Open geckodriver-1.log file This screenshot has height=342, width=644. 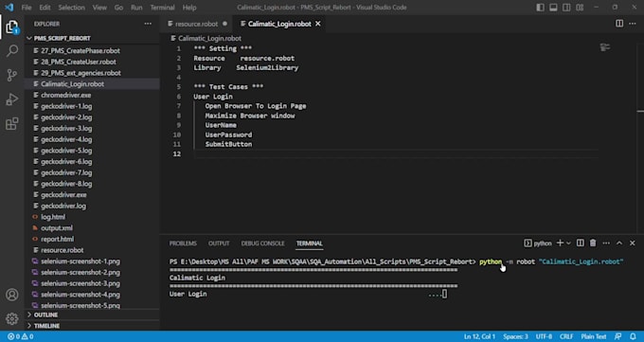[92, 106]
